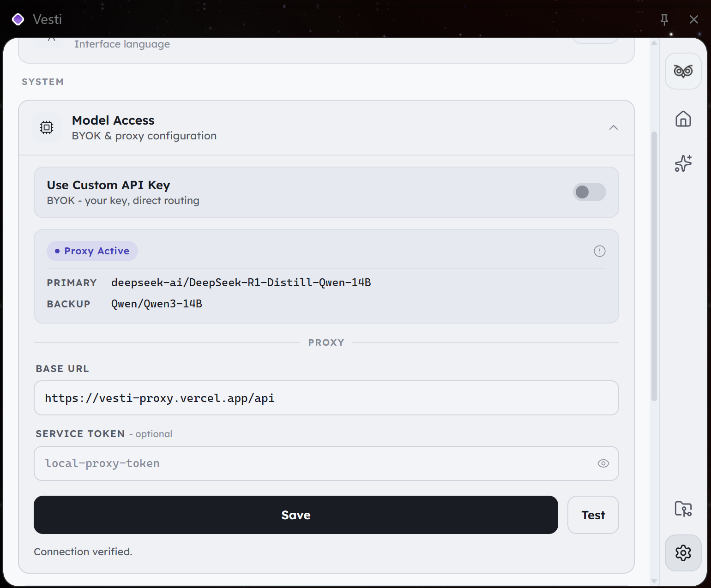Click the SERVICE TOKEN label
Viewport: 711px width, 588px height.
[80, 434]
